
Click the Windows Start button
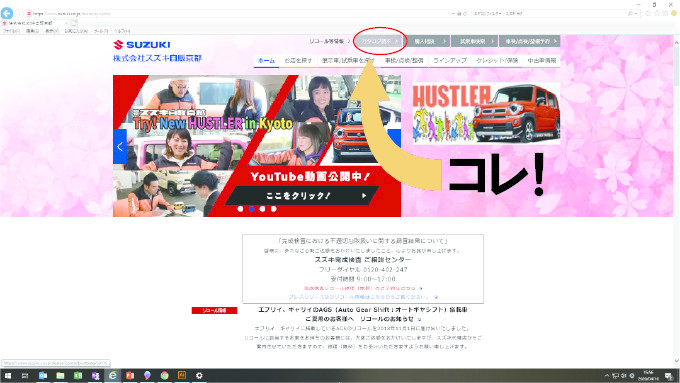[x=8, y=376]
